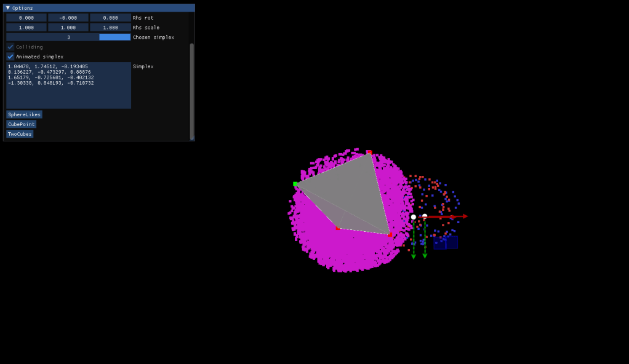Click the second Rhs rot field
629x364 pixels.
[x=68, y=18]
